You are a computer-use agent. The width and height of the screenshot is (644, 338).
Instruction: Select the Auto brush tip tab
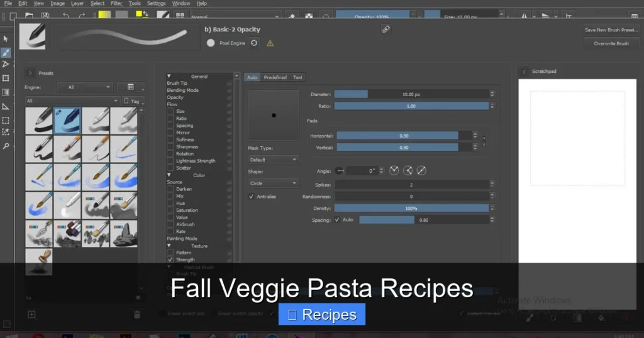click(252, 77)
